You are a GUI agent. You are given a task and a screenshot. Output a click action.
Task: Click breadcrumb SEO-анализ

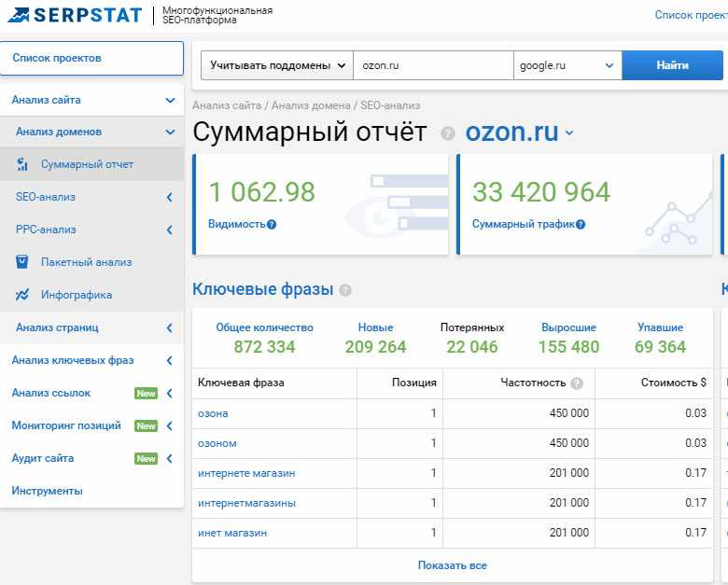(390, 105)
